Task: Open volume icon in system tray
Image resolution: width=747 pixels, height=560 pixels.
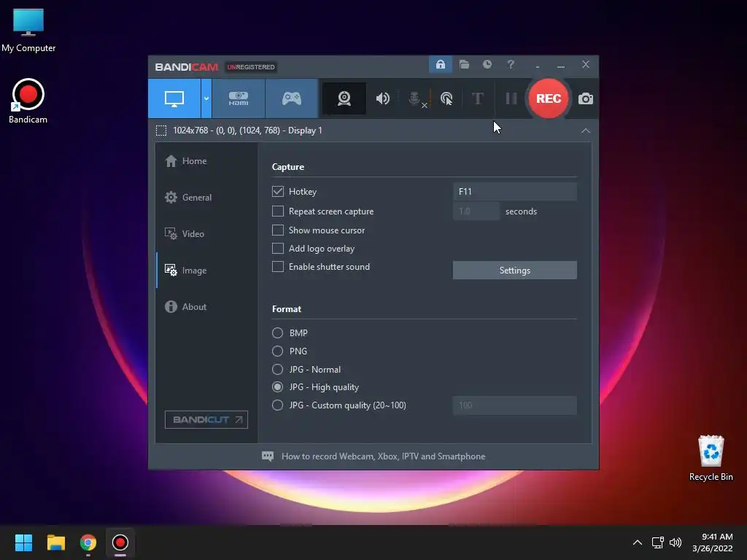Action: (x=676, y=542)
